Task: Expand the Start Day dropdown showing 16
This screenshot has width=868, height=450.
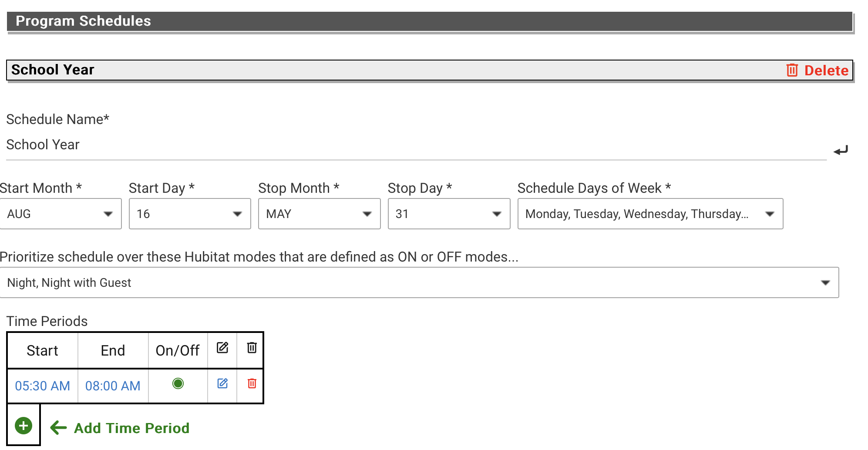Action: tap(190, 214)
